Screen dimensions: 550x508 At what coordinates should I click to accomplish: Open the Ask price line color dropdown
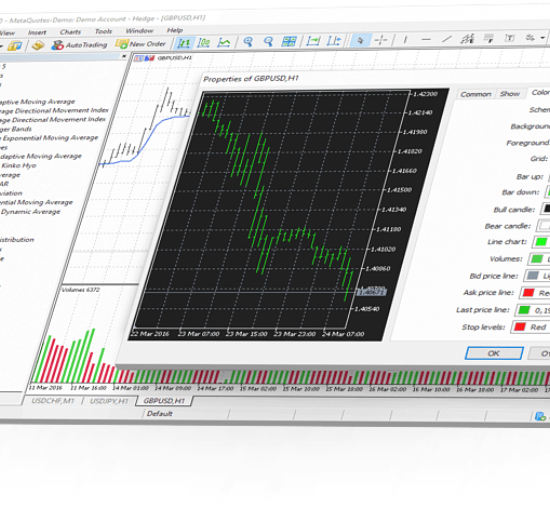535,293
